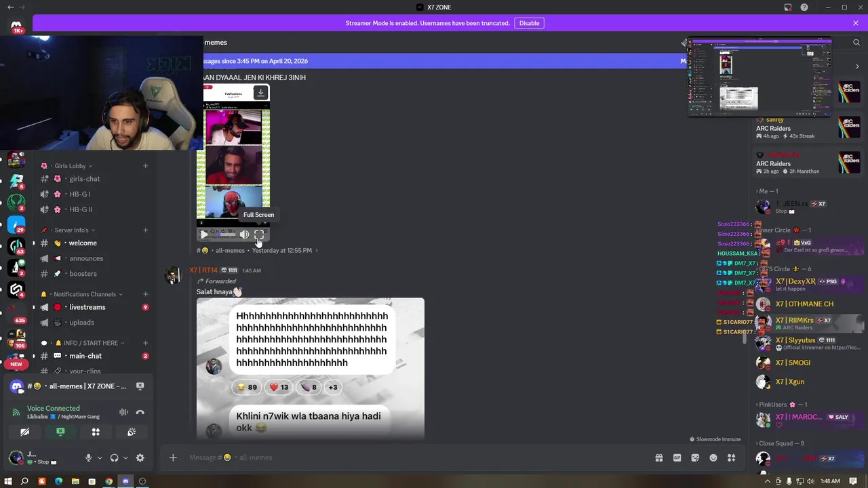Download the video attachment
The image size is (868, 488).
coord(260,93)
